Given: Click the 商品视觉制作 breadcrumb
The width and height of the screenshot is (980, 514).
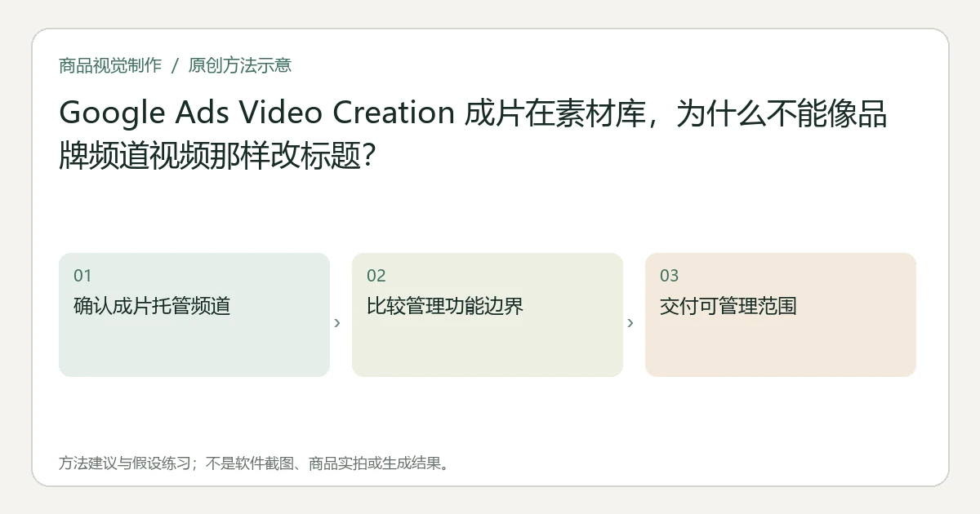Looking at the screenshot, I should click(x=110, y=65).
